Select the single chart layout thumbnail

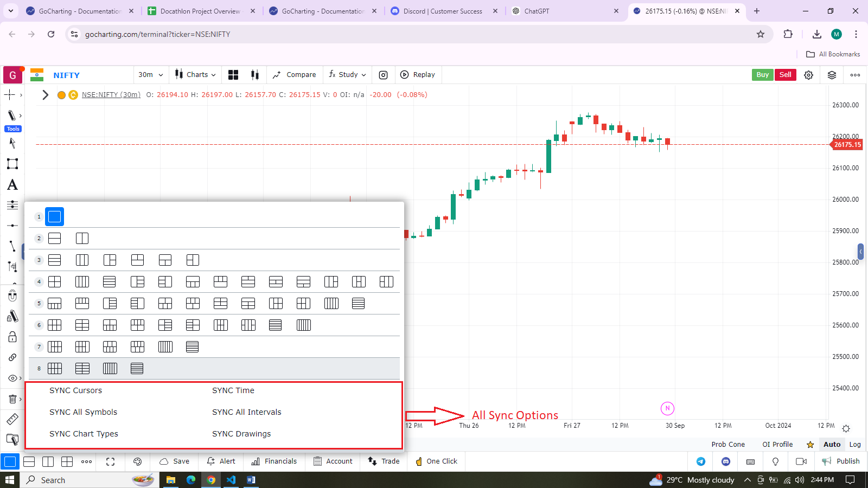click(x=54, y=217)
